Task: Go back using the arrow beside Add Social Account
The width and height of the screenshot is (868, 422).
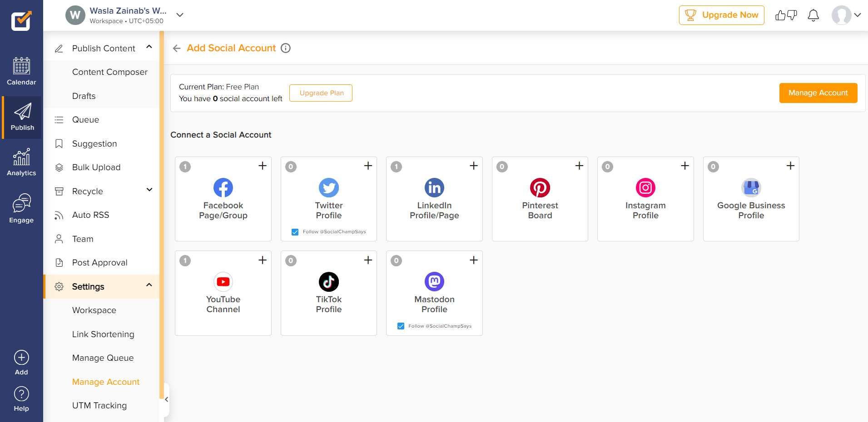Action: pos(177,48)
